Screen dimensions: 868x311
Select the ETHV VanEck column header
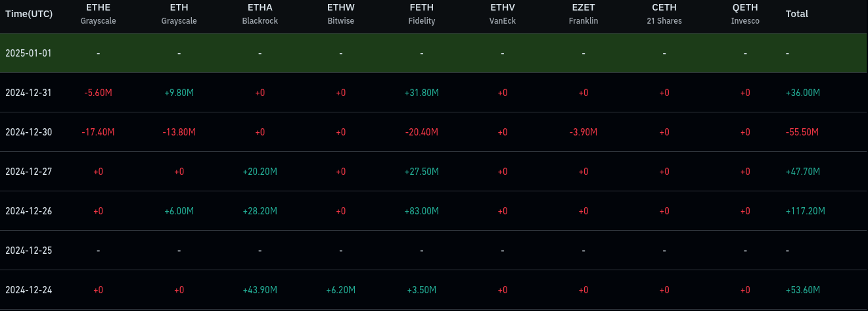[x=503, y=14]
